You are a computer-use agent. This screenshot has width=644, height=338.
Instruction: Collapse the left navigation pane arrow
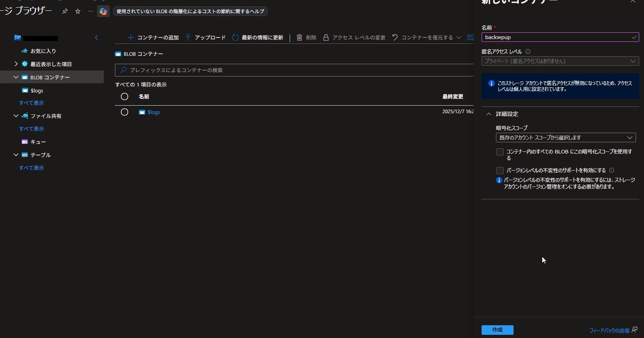pos(96,37)
